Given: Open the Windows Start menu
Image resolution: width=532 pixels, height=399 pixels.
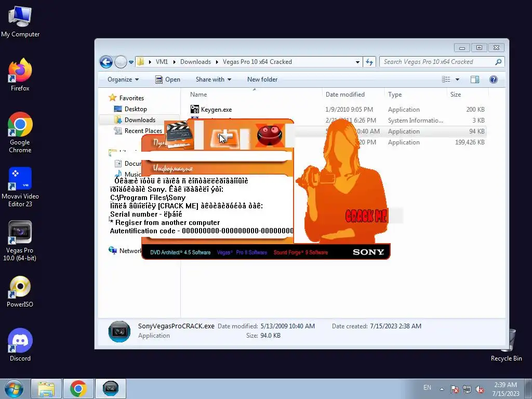Looking at the screenshot, I should (x=14, y=389).
